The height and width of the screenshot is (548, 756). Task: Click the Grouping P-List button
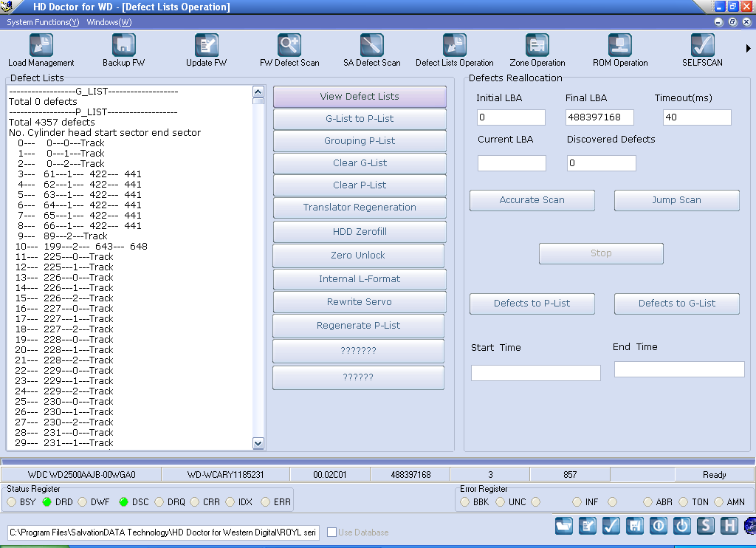pos(360,141)
